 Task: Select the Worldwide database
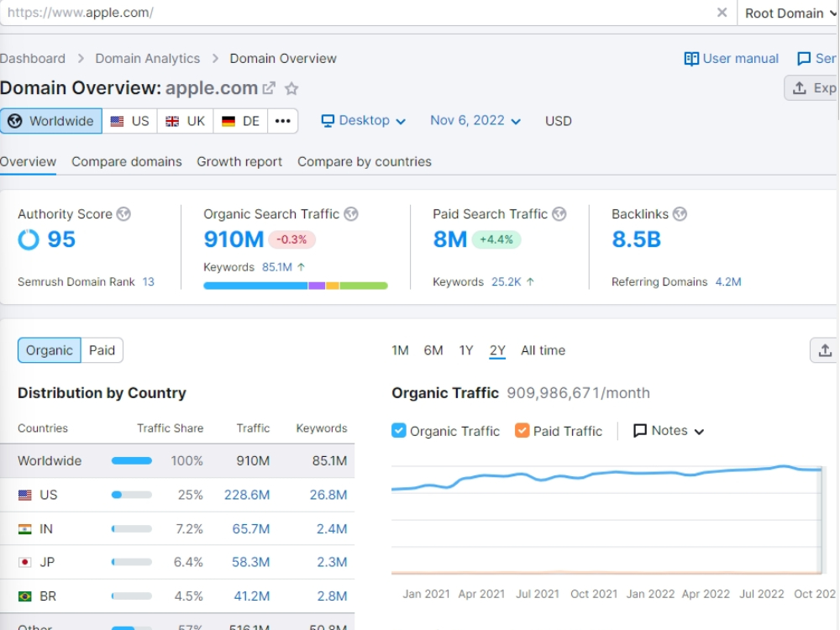(x=51, y=121)
